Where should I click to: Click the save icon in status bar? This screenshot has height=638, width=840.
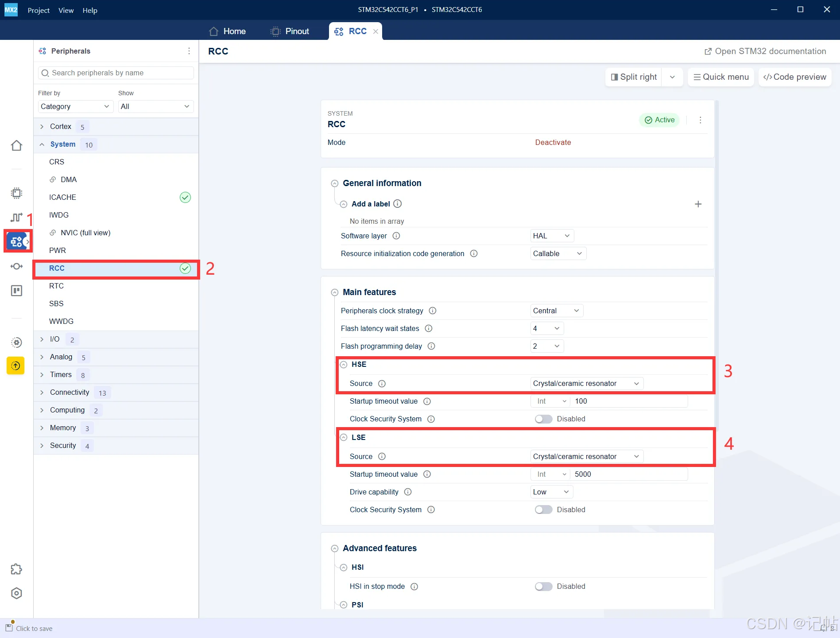[9, 627]
